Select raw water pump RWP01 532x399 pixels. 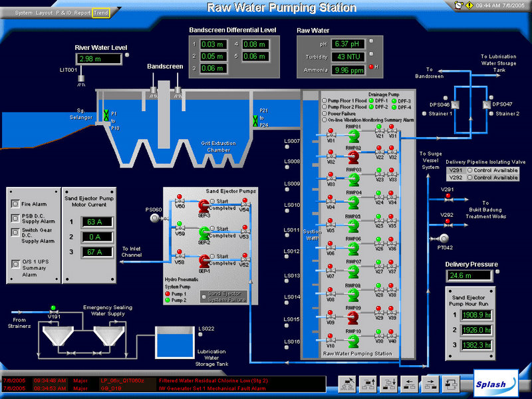coord(354,136)
